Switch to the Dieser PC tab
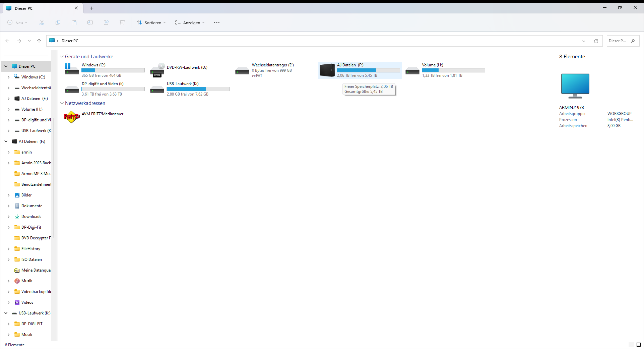The image size is (644, 349). pyautogui.click(x=23, y=8)
